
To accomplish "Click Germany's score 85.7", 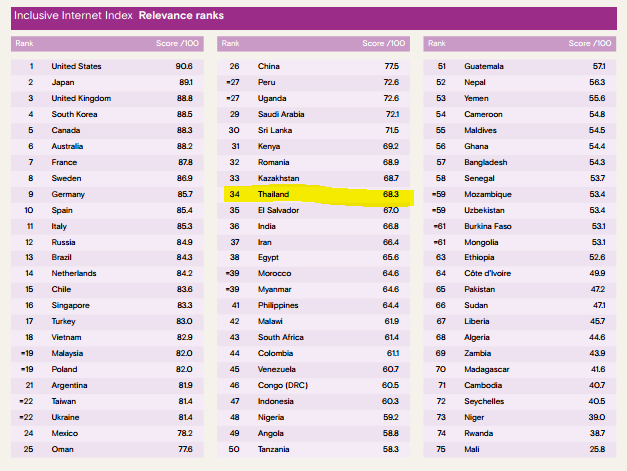I will click(185, 194).
